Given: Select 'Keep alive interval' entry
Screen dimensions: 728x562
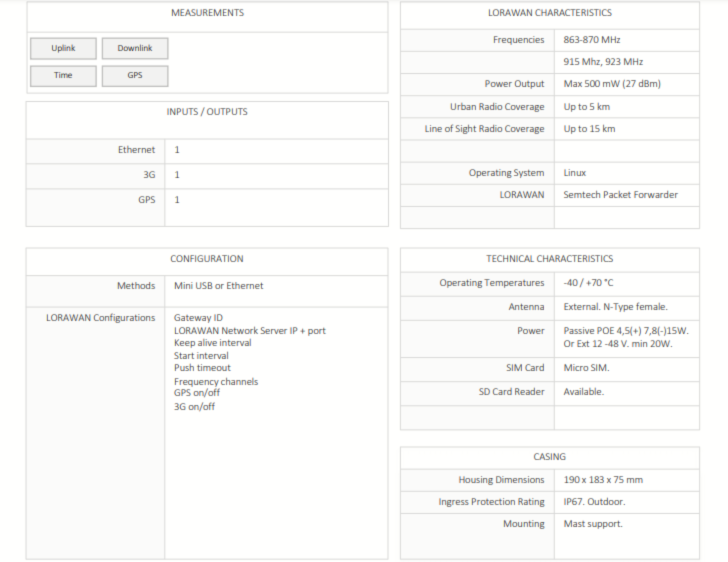Looking at the screenshot, I should tap(213, 343).
